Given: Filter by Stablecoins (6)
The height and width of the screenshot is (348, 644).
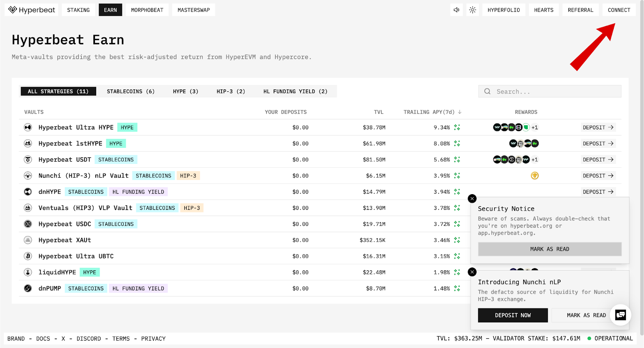Looking at the screenshot, I should pos(131,91).
